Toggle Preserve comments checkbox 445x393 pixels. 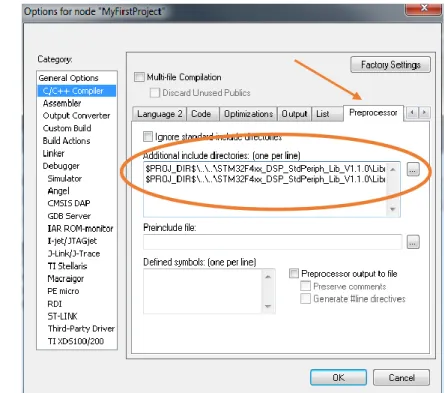[305, 286]
